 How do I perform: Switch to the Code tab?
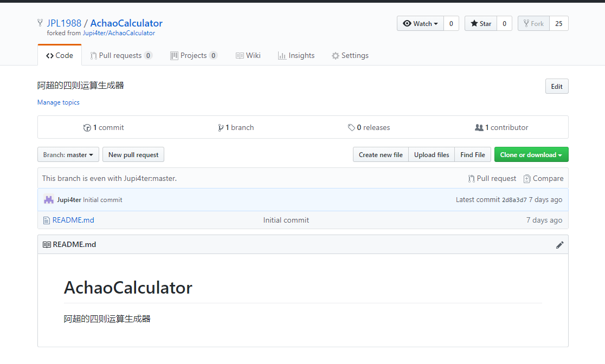click(60, 56)
